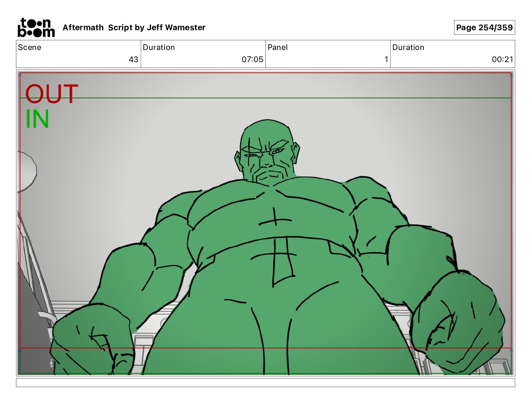The image size is (532, 411).
Task: Select the title text 'Aftermath Script by Jeff Wamester'
Action: coord(134,28)
